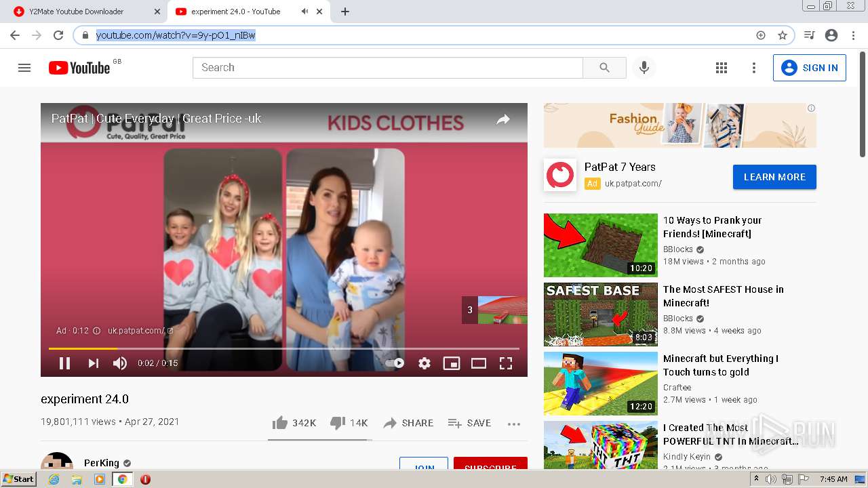
Task: Switch to miniplayer mode
Action: coord(451,363)
